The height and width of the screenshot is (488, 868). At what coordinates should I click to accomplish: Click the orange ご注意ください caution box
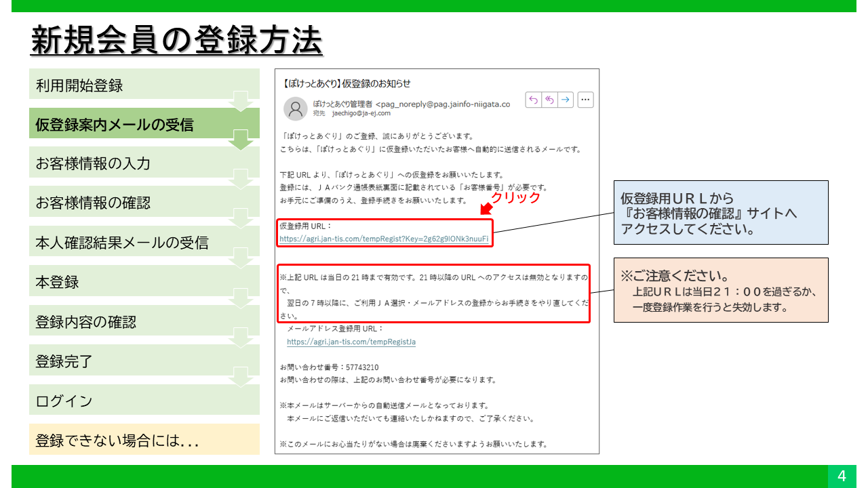pyautogui.click(x=720, y=289)
